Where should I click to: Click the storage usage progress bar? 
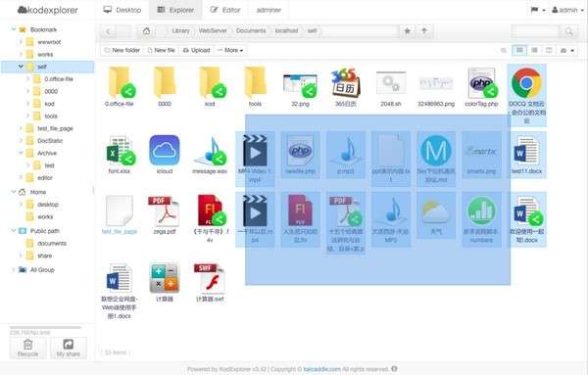click(45, 327)
